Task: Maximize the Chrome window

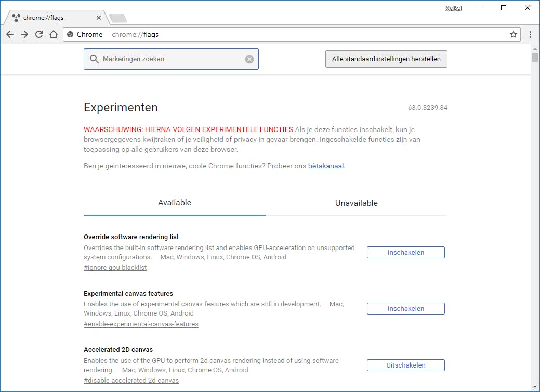Action: coord(504,8)
